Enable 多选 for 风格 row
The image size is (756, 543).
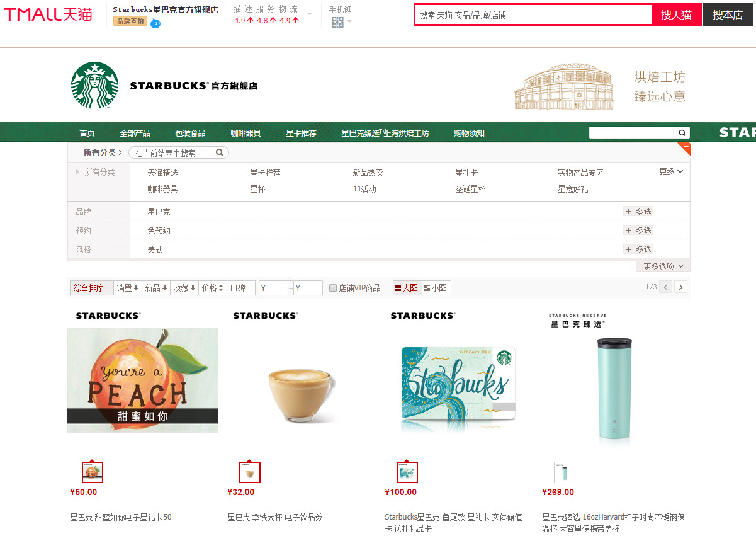pyautogui.click(x=638, y=249)
